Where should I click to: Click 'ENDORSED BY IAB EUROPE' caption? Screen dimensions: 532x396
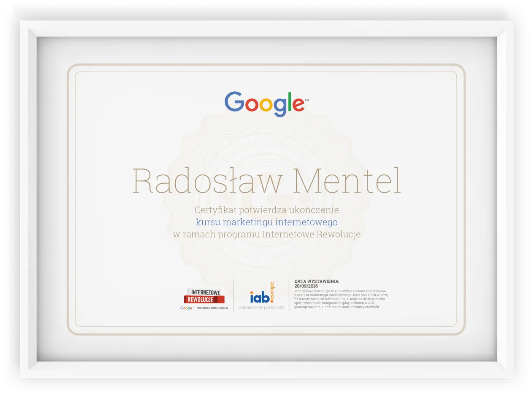point(262,308)
